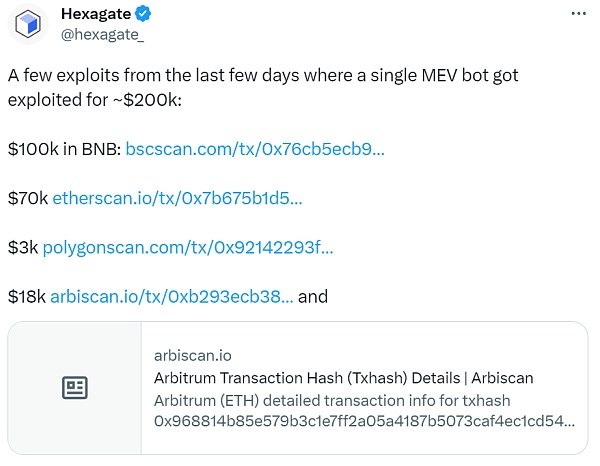This screenshot has height=466, width=600.
Task: Open the Hexagate display name
Action: pyautogui.click(x=96, y=14)
